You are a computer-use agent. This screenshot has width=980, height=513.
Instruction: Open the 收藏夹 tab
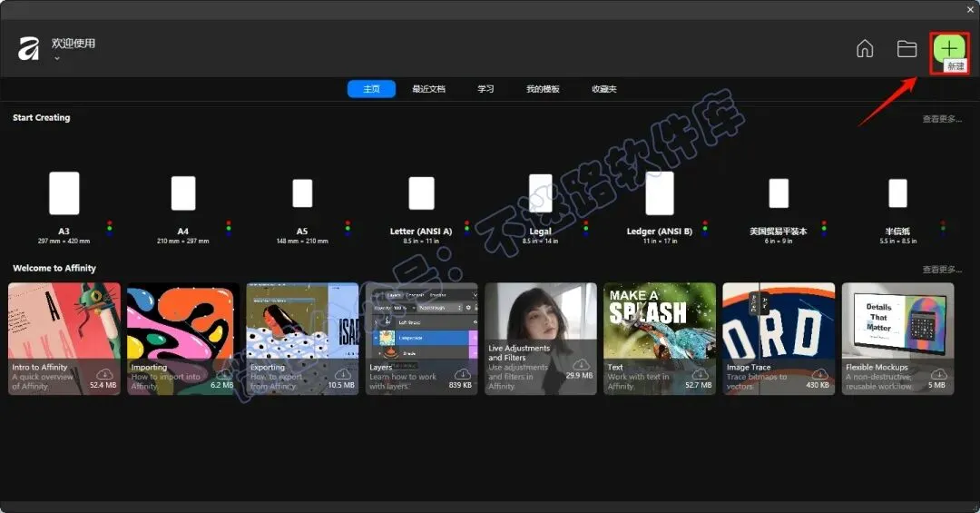[x=603, y=89]
